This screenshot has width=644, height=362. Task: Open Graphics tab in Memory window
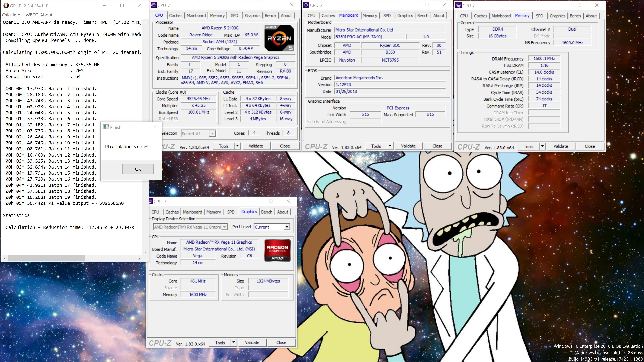coord(557,16)
